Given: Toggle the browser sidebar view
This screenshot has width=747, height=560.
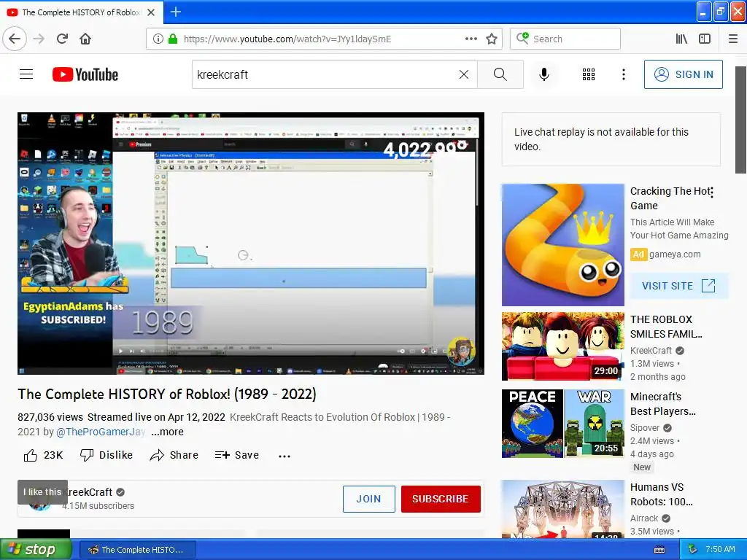Looking at the screenshot, I should point(705,39).
